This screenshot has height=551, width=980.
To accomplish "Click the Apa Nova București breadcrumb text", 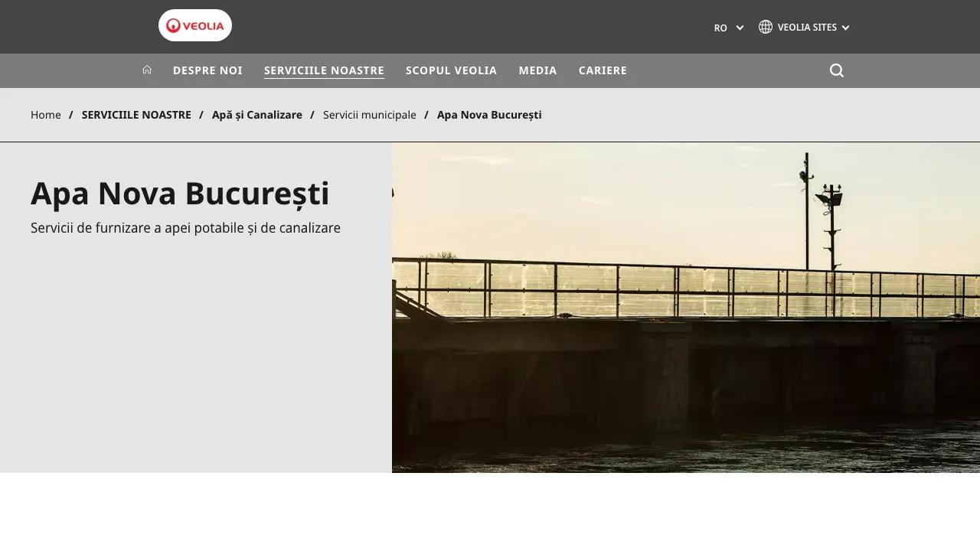I will [x=489, y=115].
